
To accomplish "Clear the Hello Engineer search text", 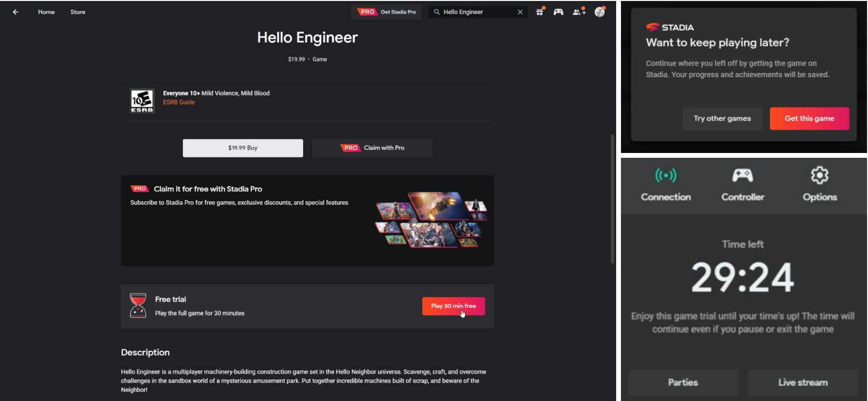I will click(520, 12).
